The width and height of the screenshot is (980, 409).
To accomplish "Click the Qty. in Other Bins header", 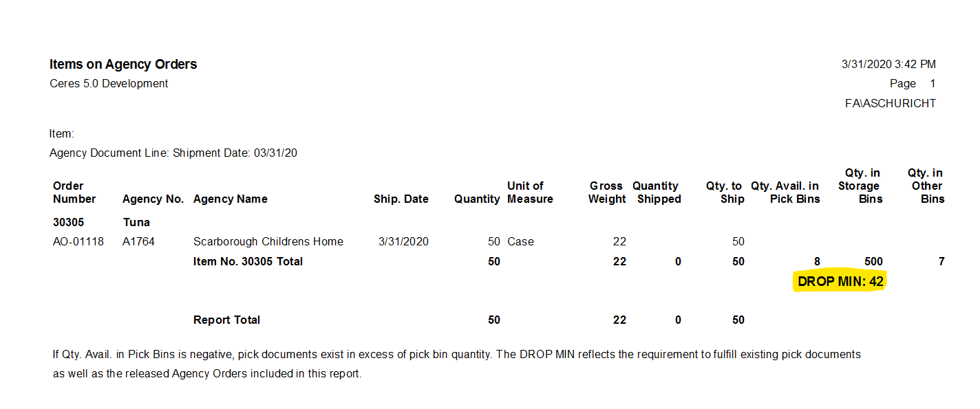I will [926, 186].
